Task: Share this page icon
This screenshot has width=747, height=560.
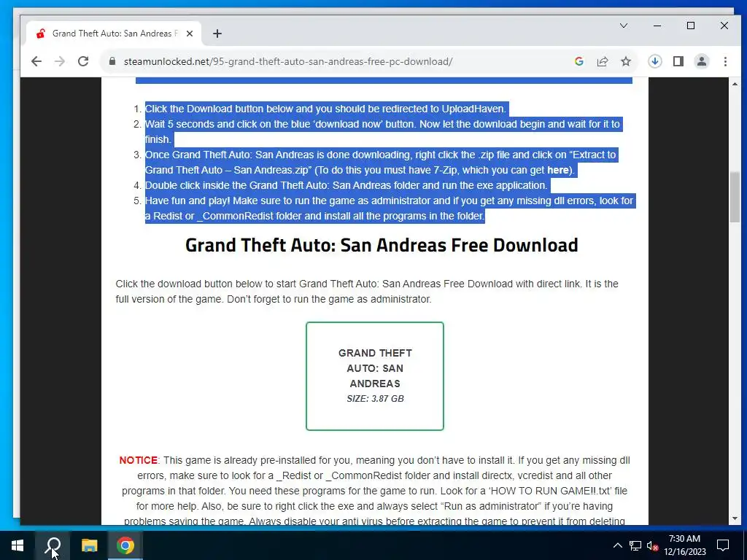Action: (602, 61)
